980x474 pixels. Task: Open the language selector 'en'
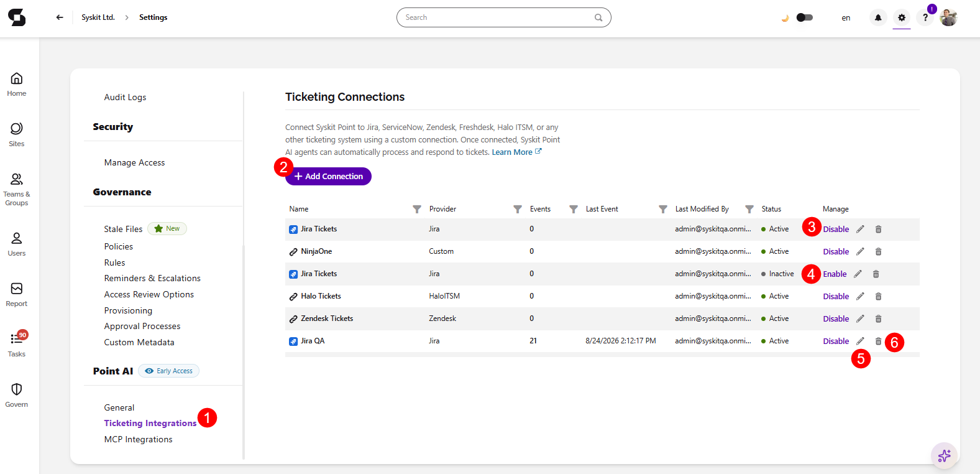pyautogui.click(x=846, y=17)
